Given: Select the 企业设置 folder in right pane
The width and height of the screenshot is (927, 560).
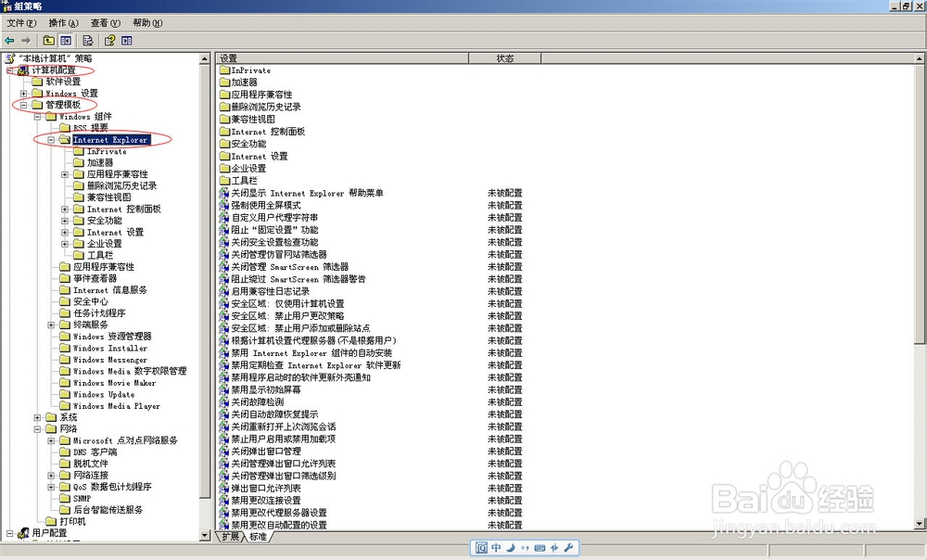Looking at the screenshot, I should 248,169.
